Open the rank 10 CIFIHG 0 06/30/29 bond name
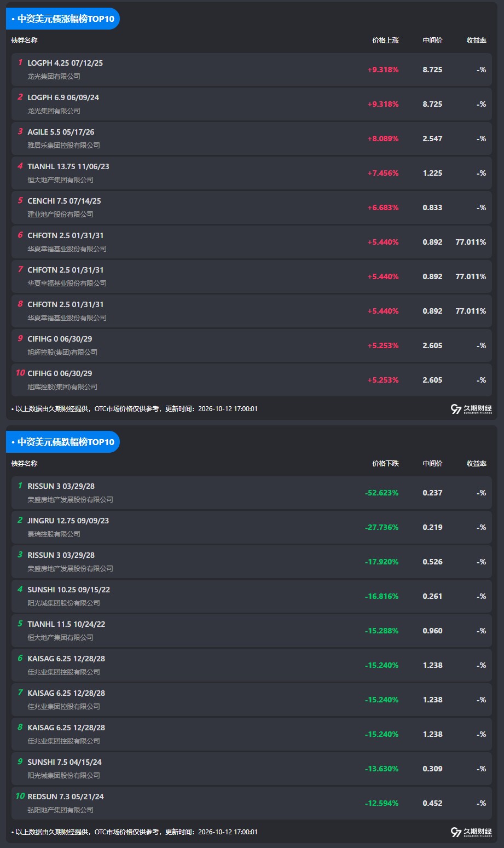 click(x=60, y=373)
